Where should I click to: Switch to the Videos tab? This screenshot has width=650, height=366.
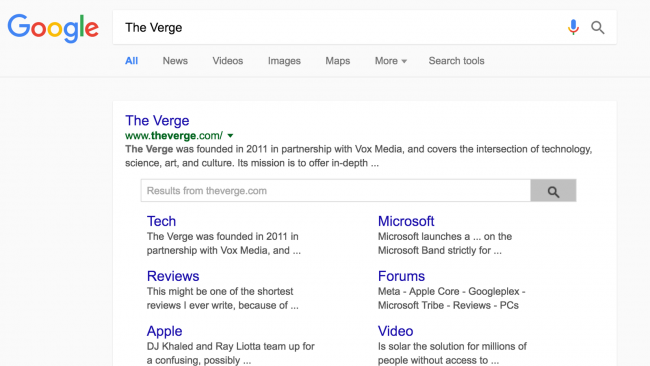[228, 61]
